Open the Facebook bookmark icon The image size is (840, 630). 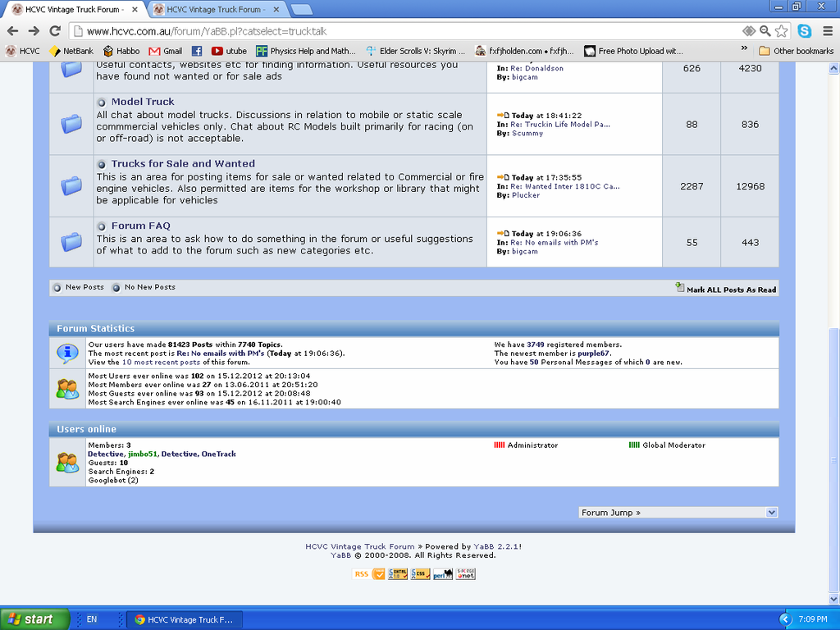[x=197, y=51]
